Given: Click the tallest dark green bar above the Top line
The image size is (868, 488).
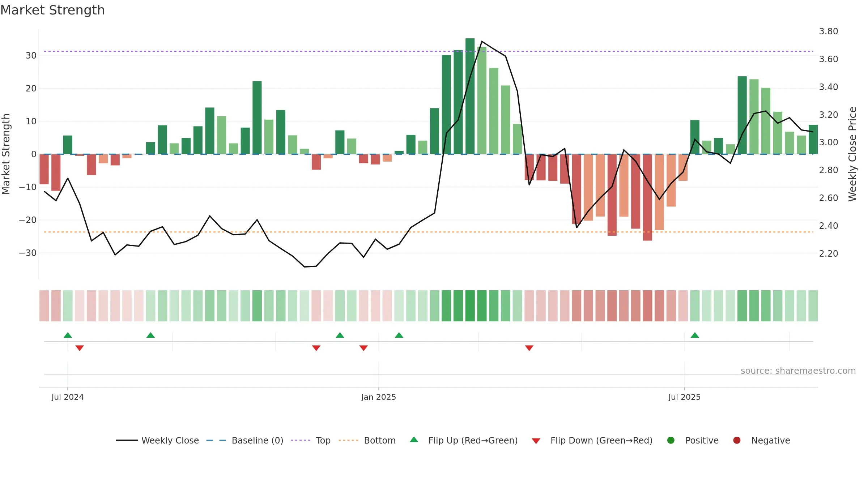Looking at the screenshot, I should (470, 96).
